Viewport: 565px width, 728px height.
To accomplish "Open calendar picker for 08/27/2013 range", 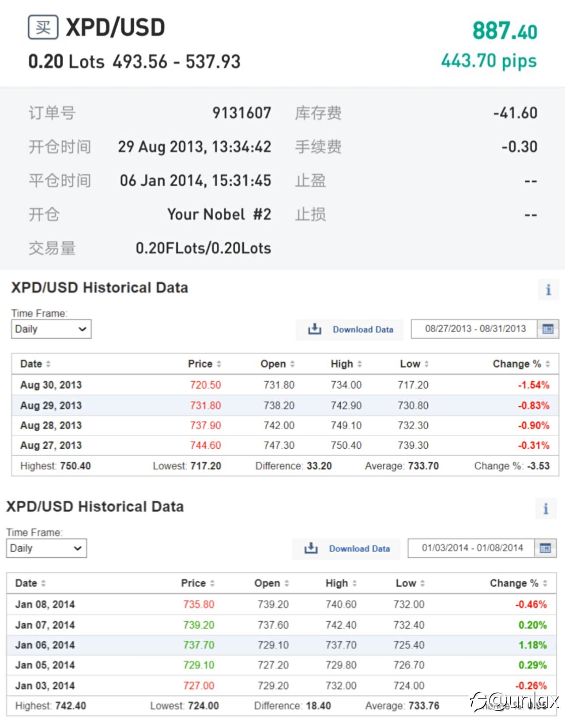I will (548, 329).
